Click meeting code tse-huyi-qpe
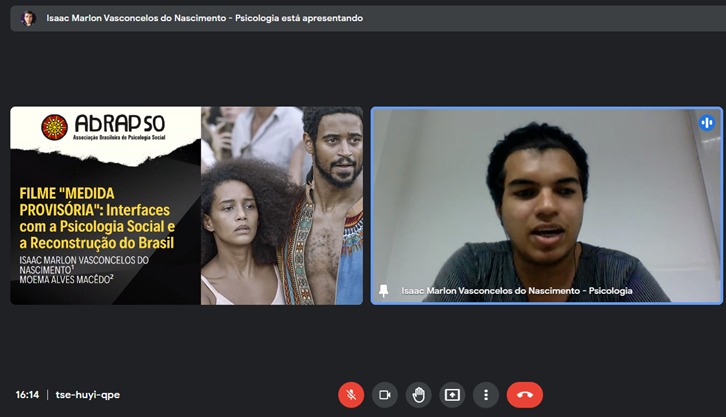This screenshot has height=417, width=726. coord(88,395)
